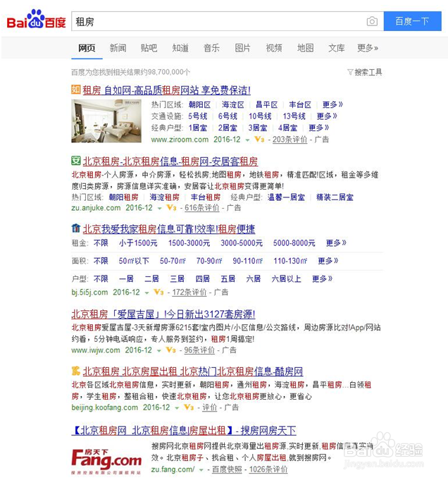Expand dropdown arrow next to www.ziroom.com
Image resolution: width=448 pixels, height=480 pixels.
tap(247, 140)
